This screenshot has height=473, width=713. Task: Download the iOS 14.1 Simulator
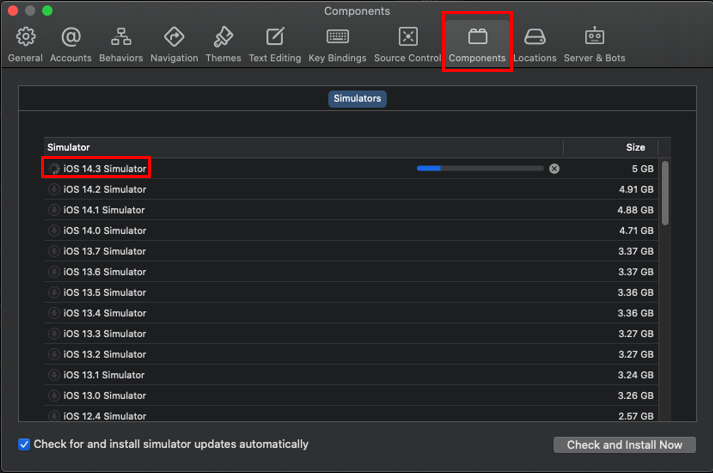click(54, 210)
